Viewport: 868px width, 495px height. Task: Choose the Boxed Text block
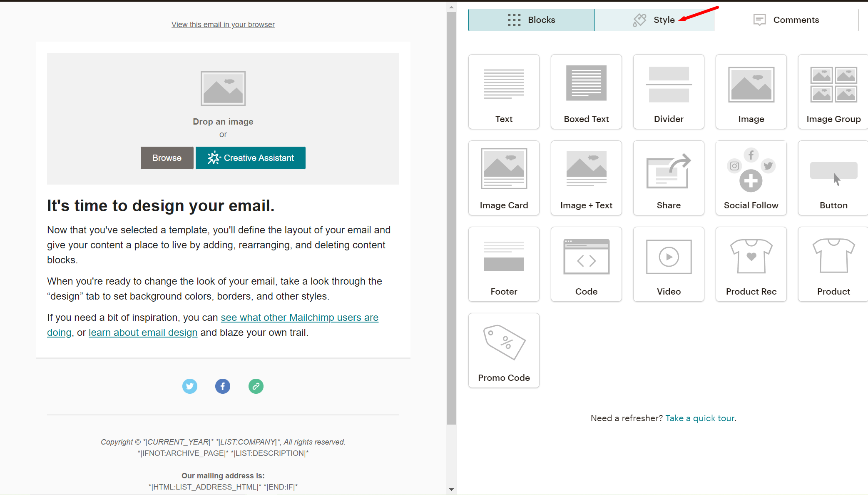[x=586, y=92]
